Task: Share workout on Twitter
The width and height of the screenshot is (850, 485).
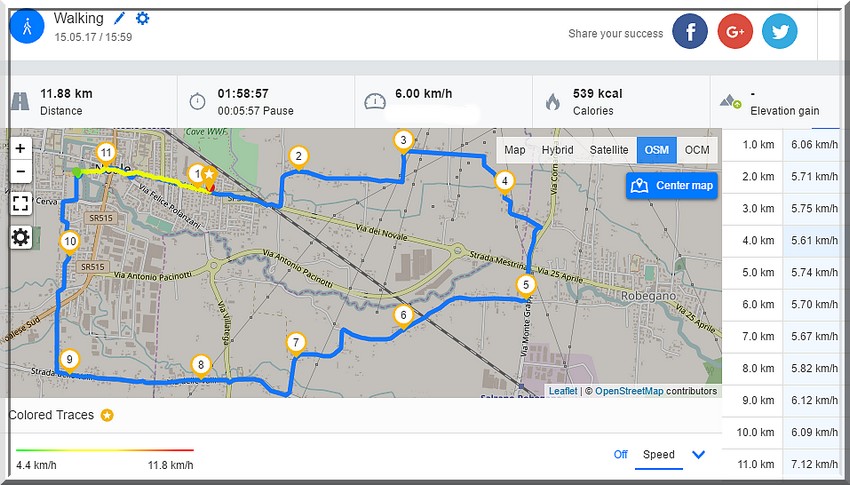Action: tap(779, 32)
